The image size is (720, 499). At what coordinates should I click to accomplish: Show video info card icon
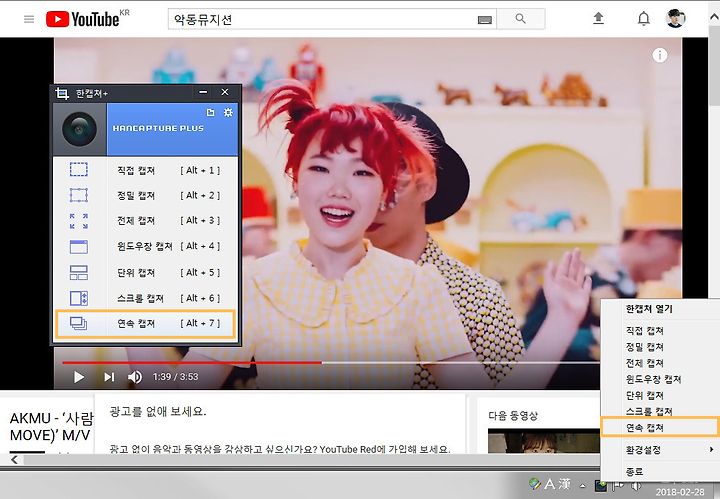pos(660,55)
